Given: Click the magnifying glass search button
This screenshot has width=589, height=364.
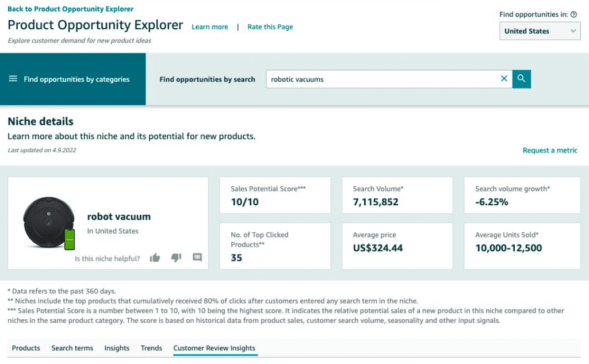Looking at the screenshot, I should coord(522,79).
